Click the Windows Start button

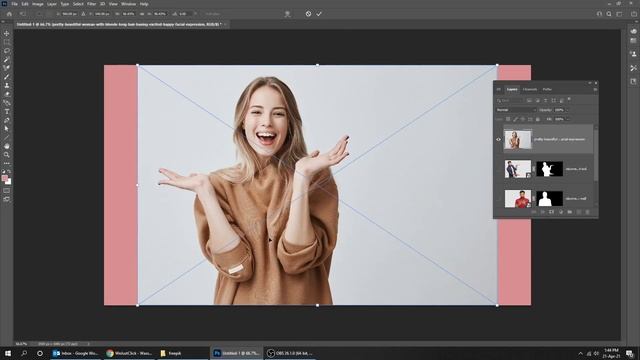8,353
